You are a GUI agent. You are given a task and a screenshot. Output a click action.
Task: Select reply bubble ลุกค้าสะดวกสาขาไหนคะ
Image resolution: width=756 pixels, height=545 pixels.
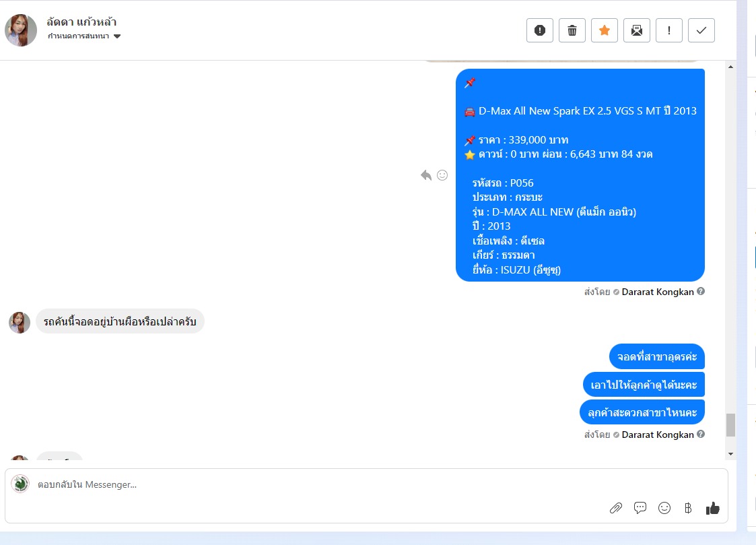pos(642,412)
